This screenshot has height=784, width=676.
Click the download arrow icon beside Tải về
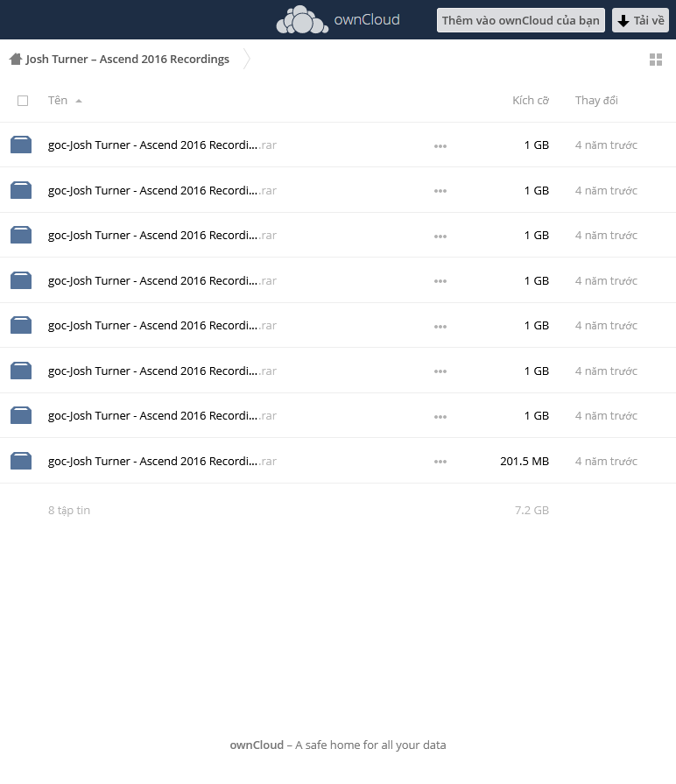[623, 20]
